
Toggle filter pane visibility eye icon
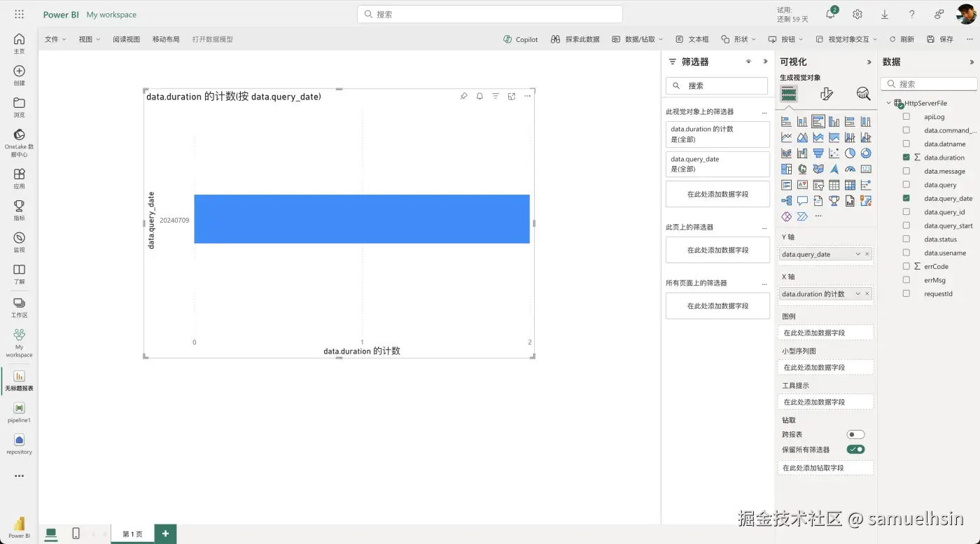(748, 62)
